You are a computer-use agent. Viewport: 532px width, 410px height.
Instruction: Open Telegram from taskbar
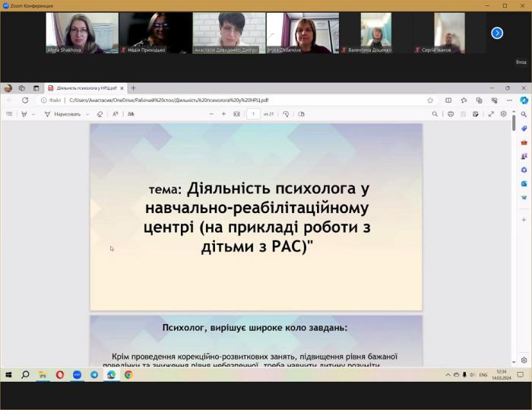click(94, 375)
